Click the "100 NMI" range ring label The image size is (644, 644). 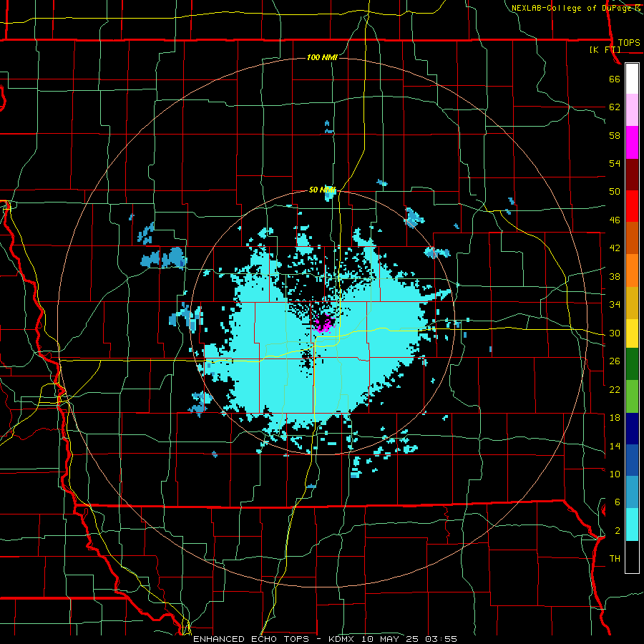point(322,57)
